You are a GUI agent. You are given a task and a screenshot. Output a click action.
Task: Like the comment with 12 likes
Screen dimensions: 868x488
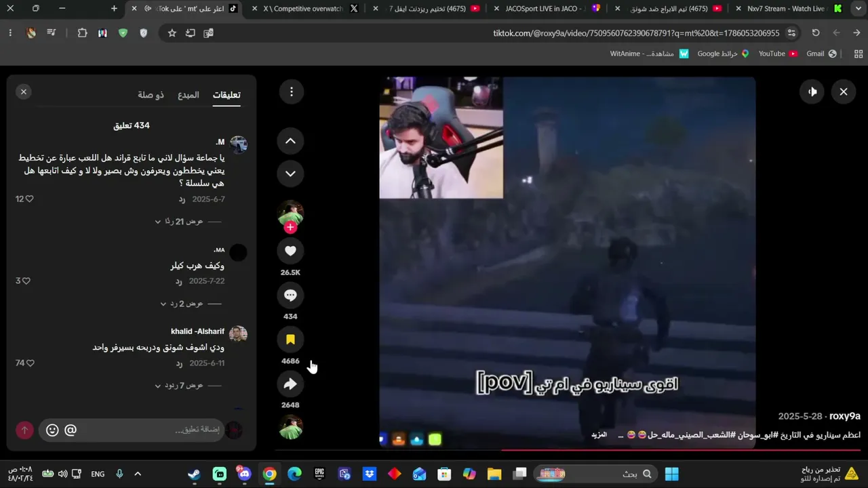click(x=29, y=199)
